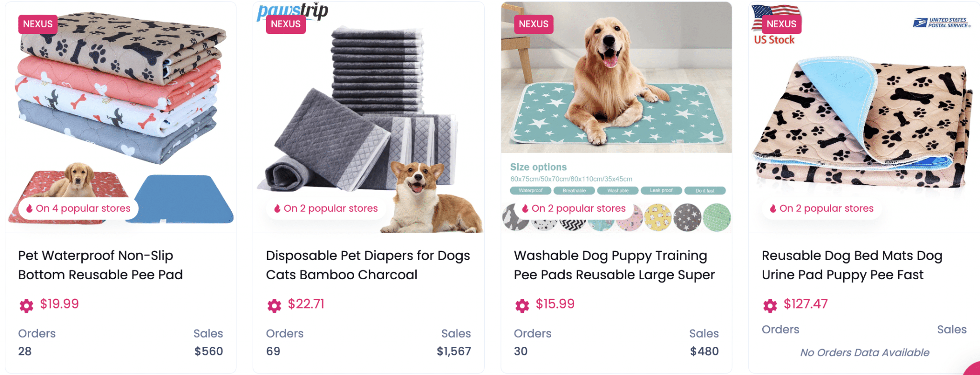Open the golden retriever on star mat image
Screen dimensions: 980x375
[x=616, y=78]
